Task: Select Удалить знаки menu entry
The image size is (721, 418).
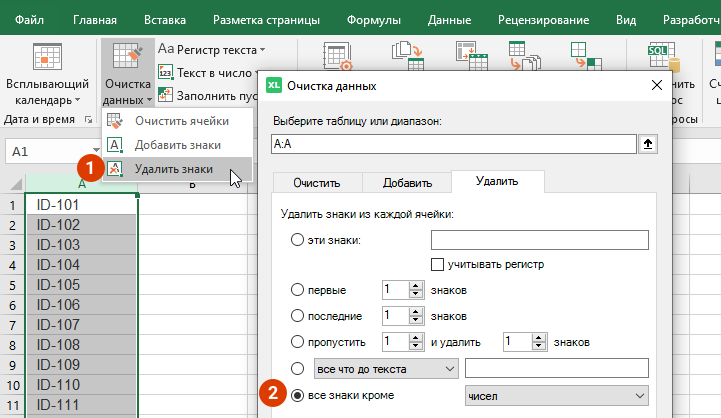Action: (173, 169)
